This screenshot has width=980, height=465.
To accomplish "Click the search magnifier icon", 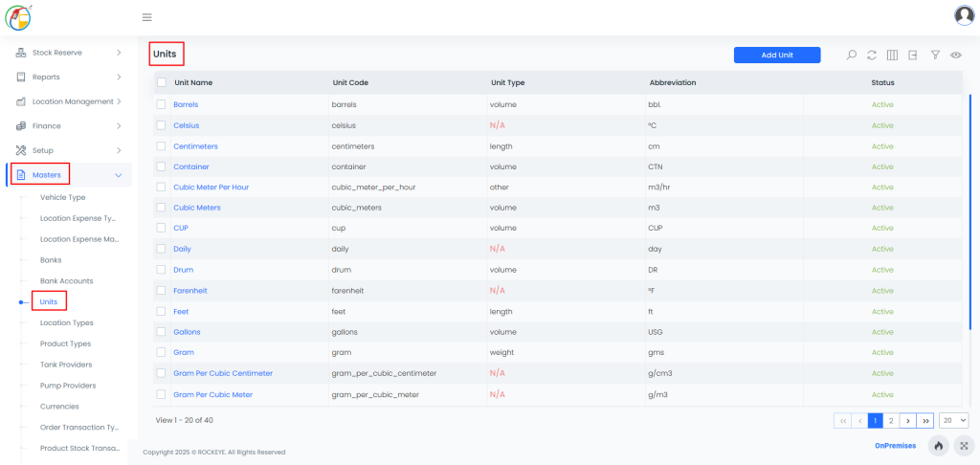I will click(851, 55).
